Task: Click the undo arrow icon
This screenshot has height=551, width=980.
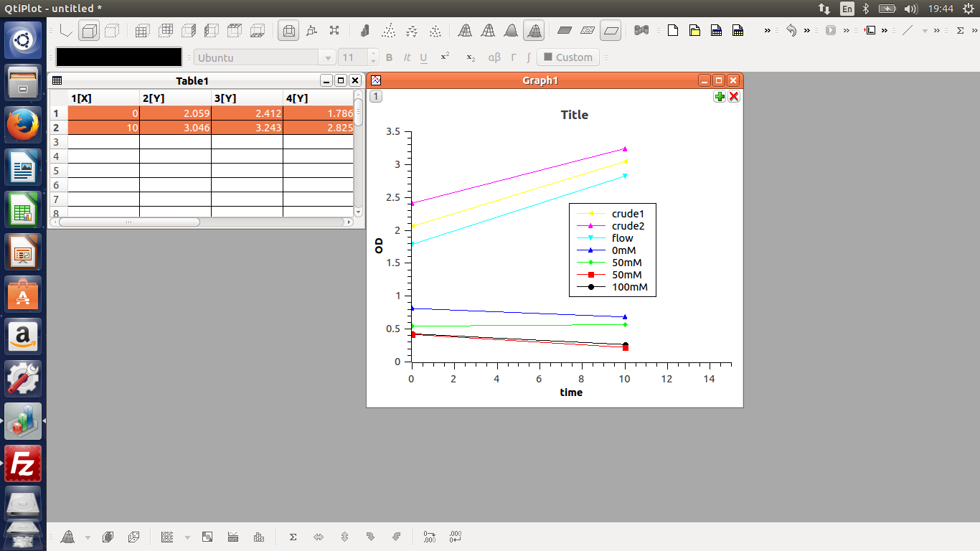Action: click(x=791, y=31)
